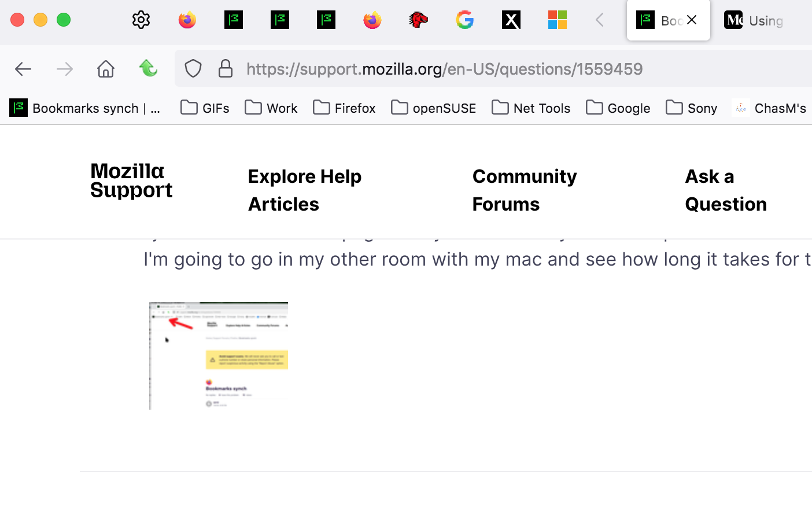Open the 'Bookmarks synch |' bookmark

click(86, 108)
